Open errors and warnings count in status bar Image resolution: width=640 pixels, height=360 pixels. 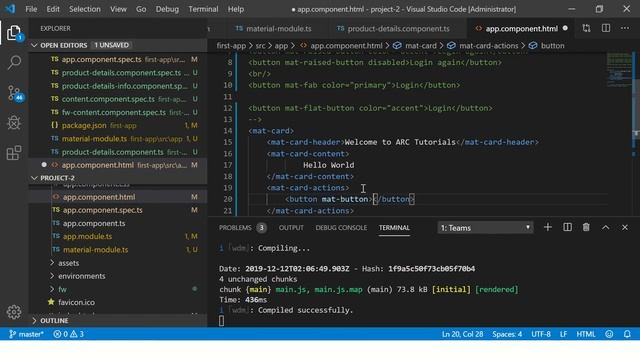tap(69, 334)
